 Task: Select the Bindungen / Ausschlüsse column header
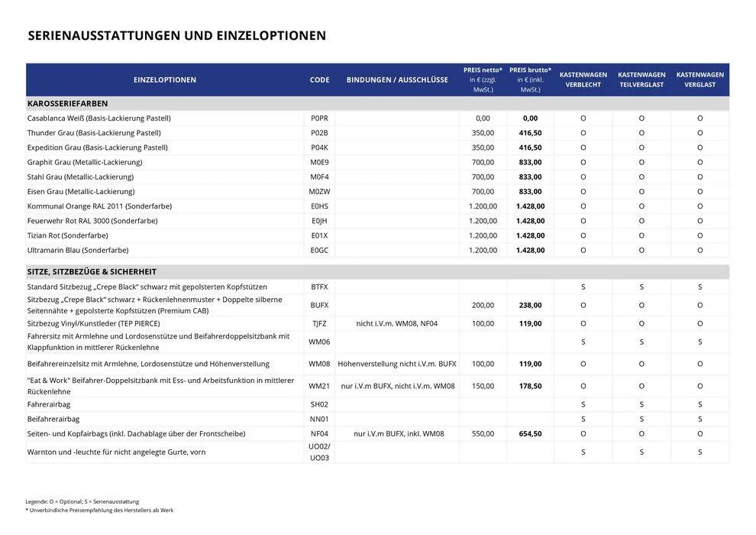tap(397, 80)
